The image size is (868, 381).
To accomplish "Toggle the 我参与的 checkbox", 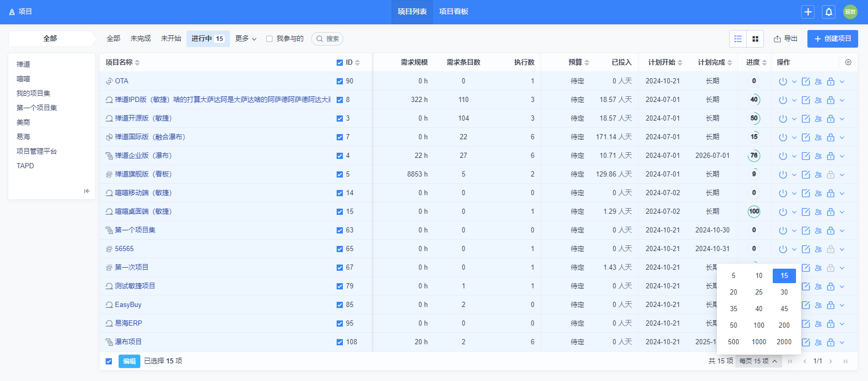I will coord(269,39).
